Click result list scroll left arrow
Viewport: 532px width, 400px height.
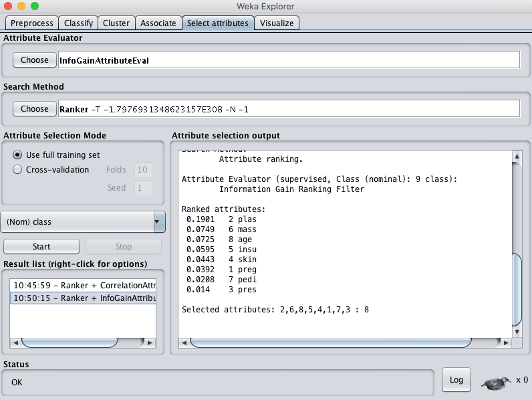(15, 342)
